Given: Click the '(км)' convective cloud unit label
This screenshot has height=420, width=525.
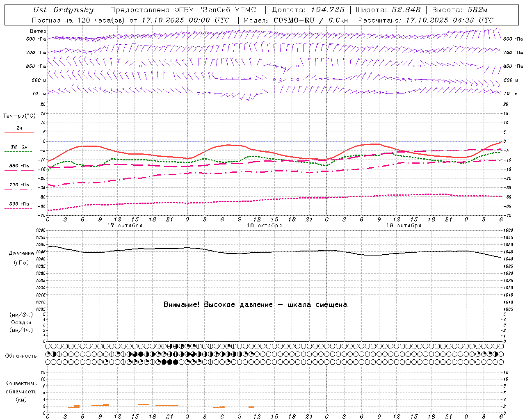Looking at the screenshot, I should click(x=21, y=399).
